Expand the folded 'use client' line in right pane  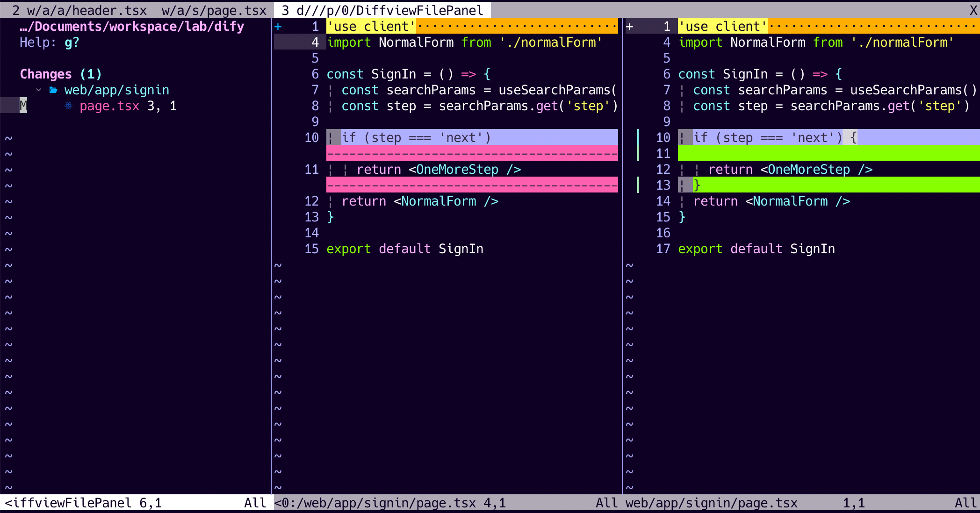coord(722,27)
